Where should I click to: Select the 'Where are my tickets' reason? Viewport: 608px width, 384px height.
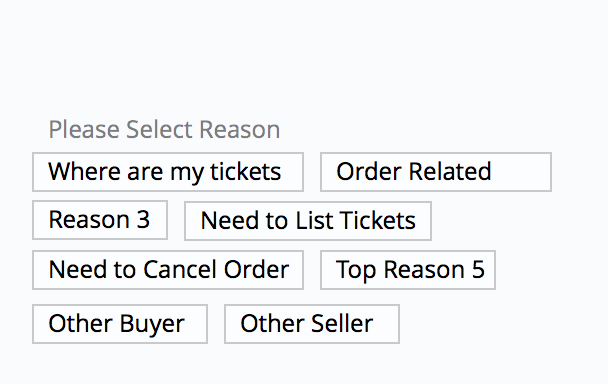tap(168, 172)
